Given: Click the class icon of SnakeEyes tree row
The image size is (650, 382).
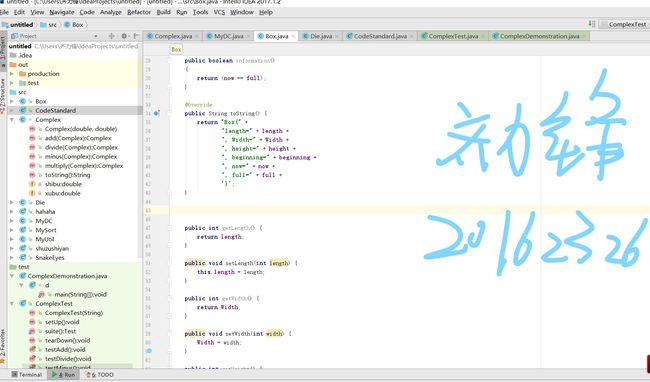Looking at the screenshot, I should [22, 258].
